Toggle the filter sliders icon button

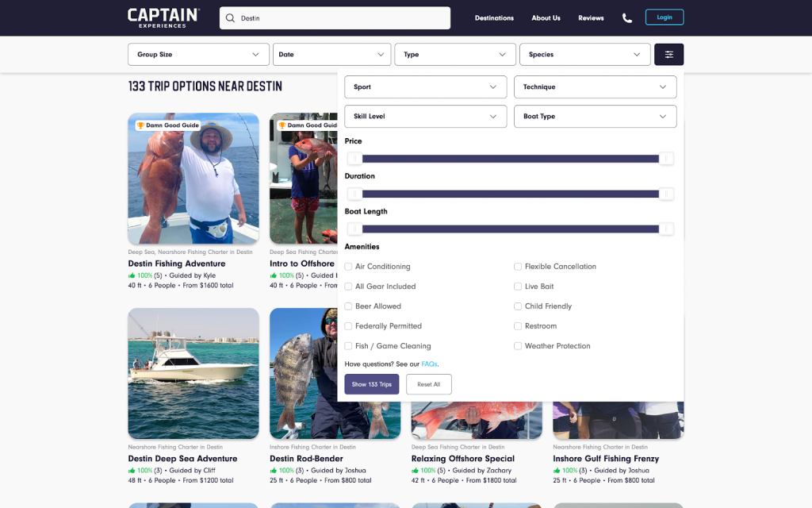668,55
